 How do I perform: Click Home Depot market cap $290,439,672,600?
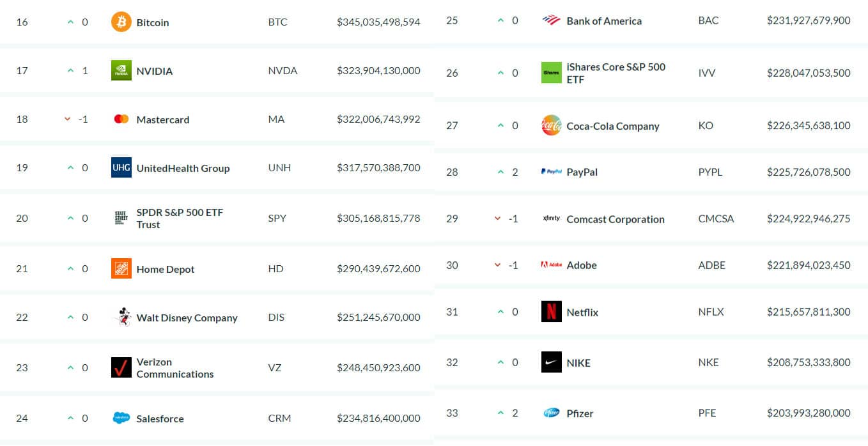(378, 268)
